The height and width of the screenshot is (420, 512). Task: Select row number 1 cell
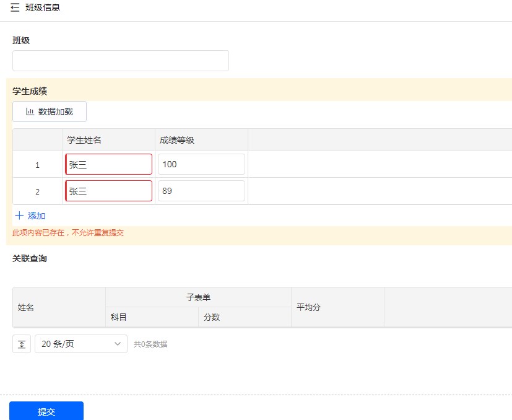coord(37,165)
